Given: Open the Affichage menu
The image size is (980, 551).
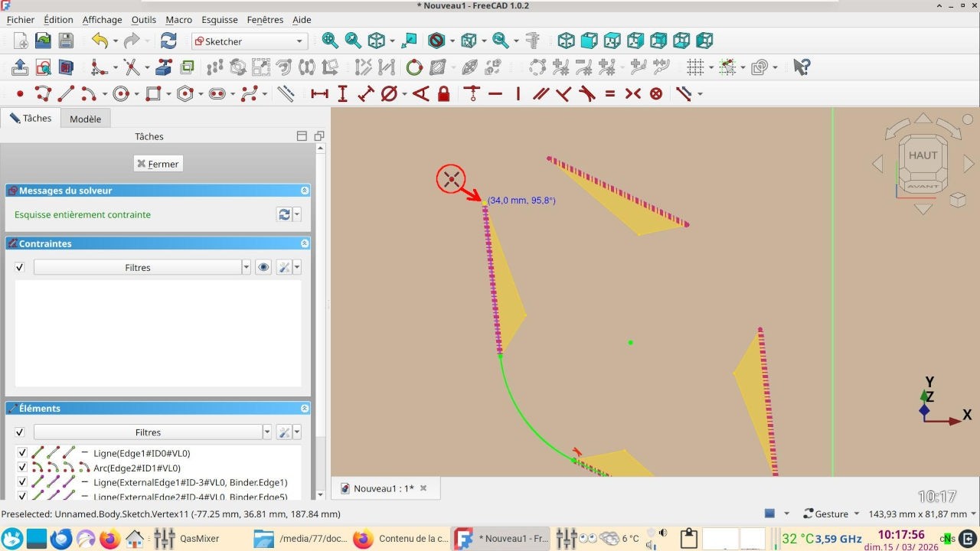Looking at the screenshot, I should (x=102, y=20).
